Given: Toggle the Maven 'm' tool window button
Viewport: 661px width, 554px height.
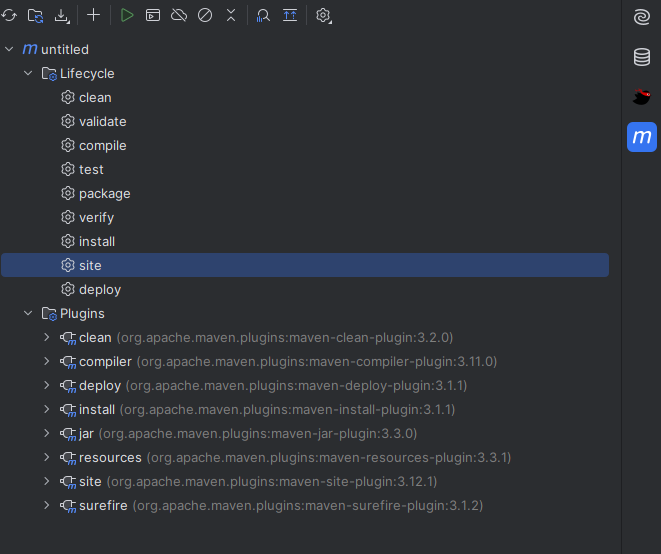Looking at the screenshot, I should 642,137.
